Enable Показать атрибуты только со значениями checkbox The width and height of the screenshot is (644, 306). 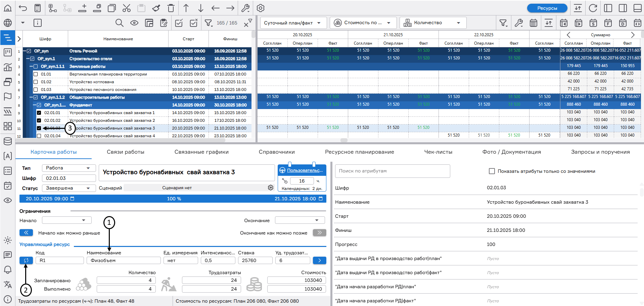(492, 171)
